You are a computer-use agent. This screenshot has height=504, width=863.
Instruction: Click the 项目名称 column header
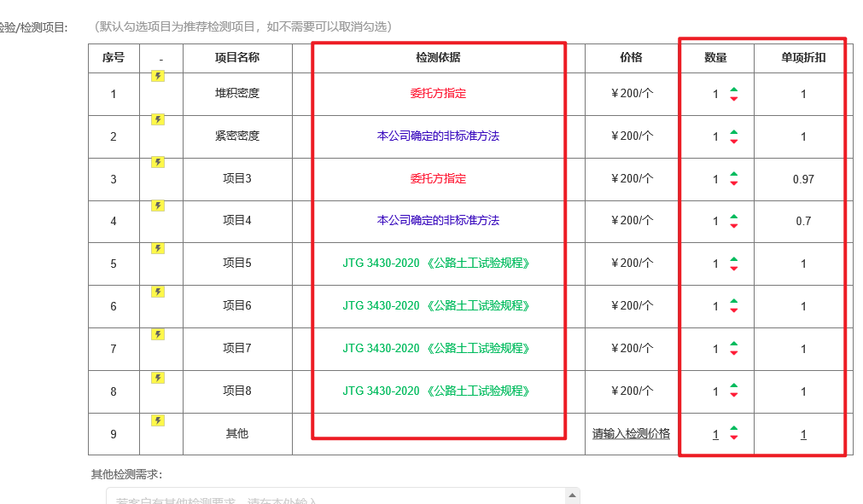click(x=237, y=57)
